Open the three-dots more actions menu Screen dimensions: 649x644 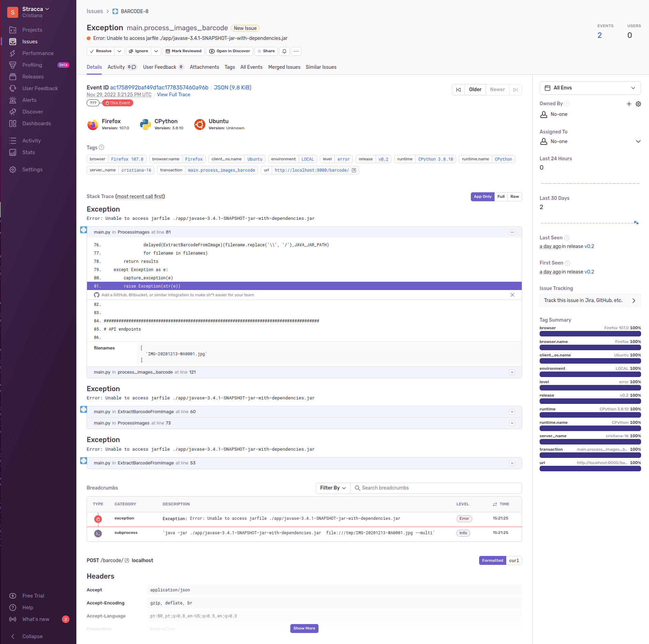click(296, 51)
